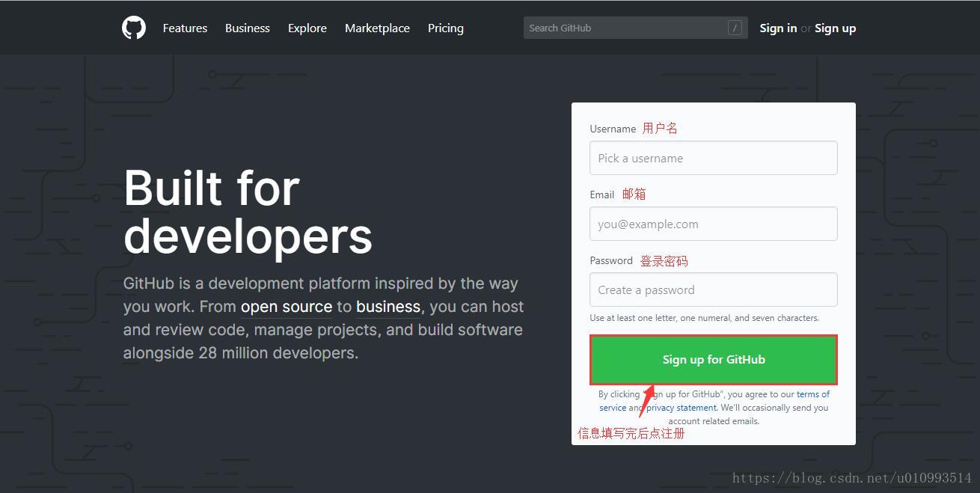The image size is (980, 493).
Task: Click the you@example.com email field
Action: [713, 224]
